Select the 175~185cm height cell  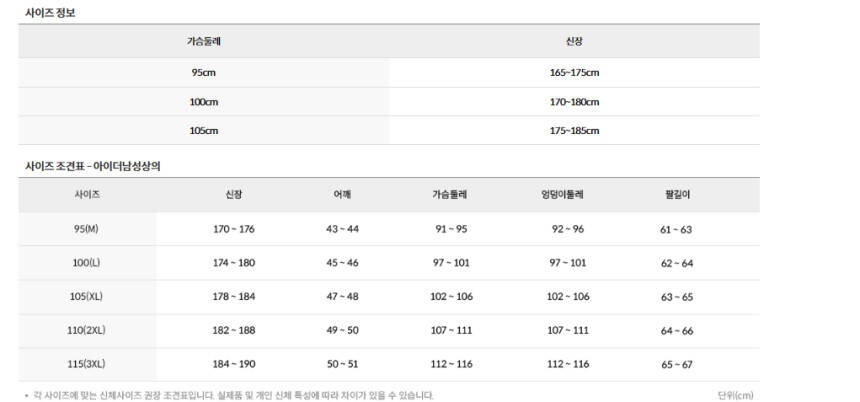point(574,130)
